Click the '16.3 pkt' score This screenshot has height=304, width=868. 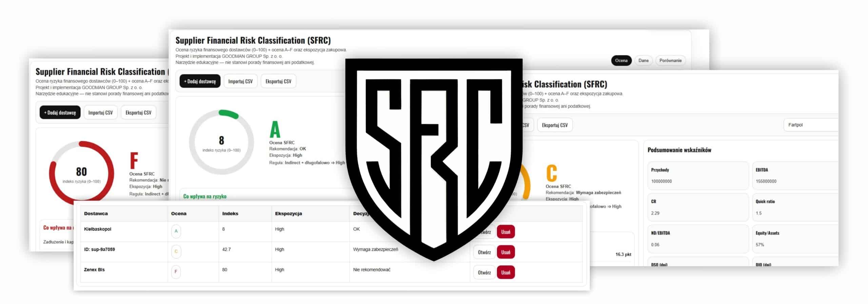click(x=623, y=255)
